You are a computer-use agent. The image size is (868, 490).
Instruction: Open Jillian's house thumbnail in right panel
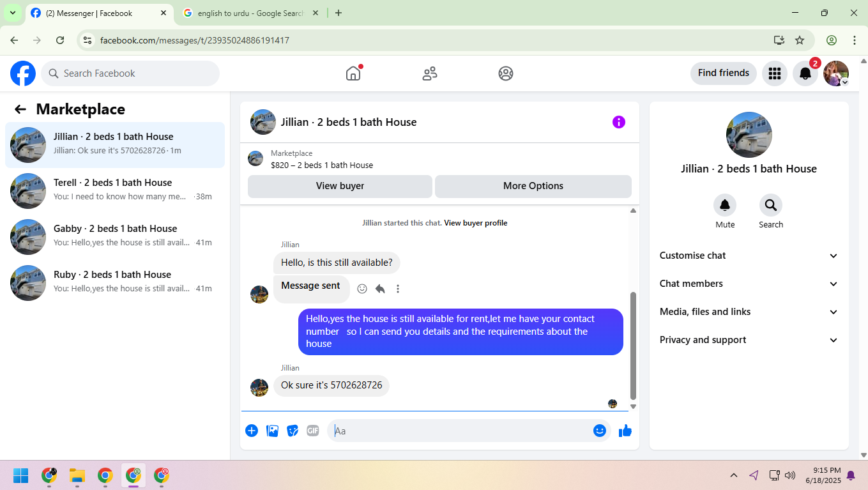749,135
